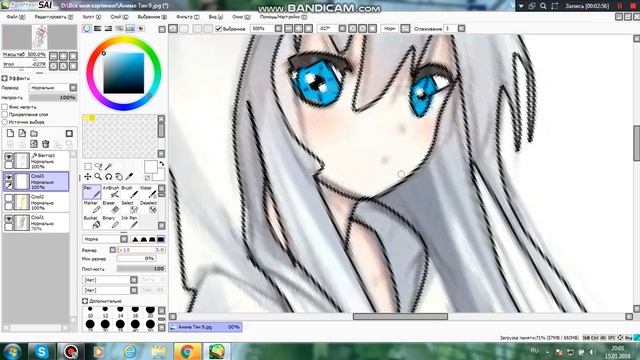Screen dimensions: 640x360
Task: Open the Слой menu
Action: [x=119, y=17]
